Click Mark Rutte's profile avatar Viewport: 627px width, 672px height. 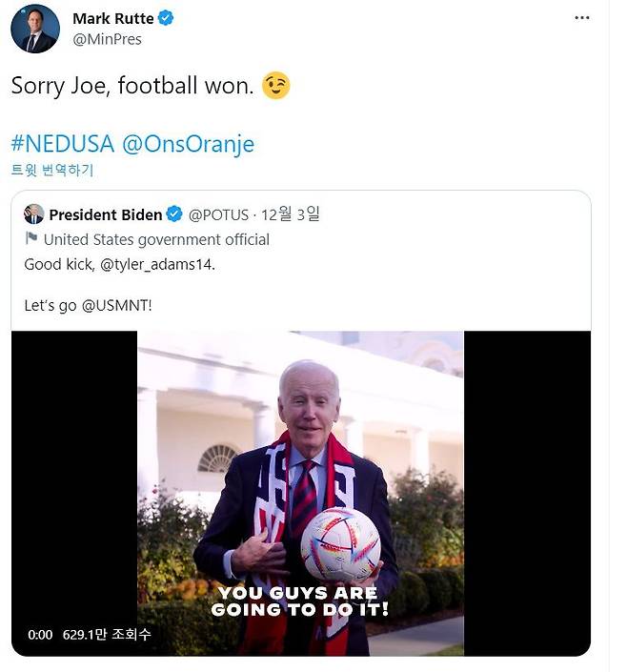point(35,29)
